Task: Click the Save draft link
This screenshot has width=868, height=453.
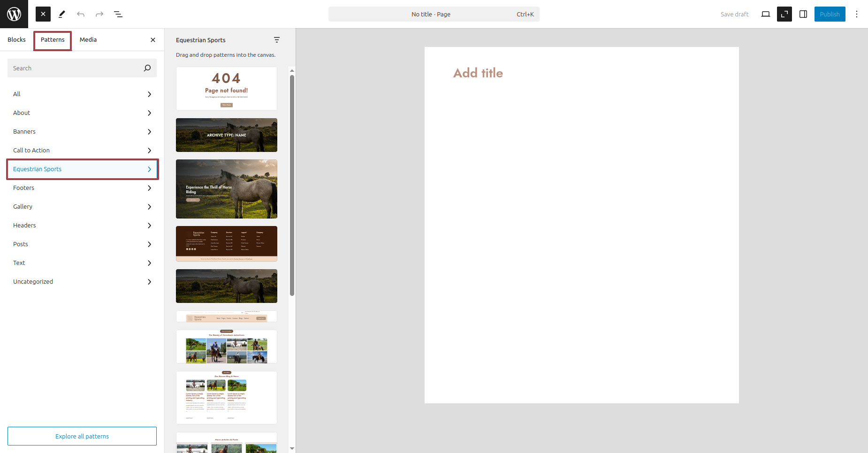Action: click(x=734, y=14)
